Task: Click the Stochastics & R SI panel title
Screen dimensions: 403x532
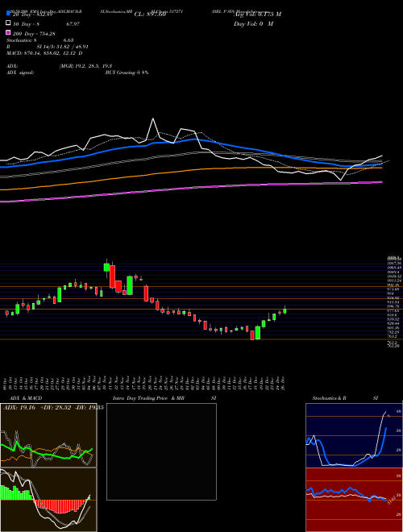Action: (x=345, y=398)
